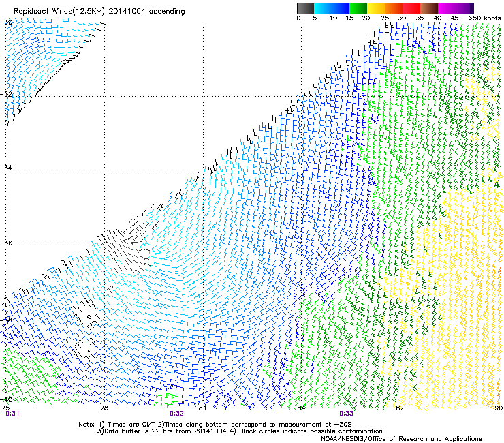This screenshot has height=443, width=504.
Task: Click the 'Data buffer is 22 hrs' note
Action: click(x=240, y=431)
